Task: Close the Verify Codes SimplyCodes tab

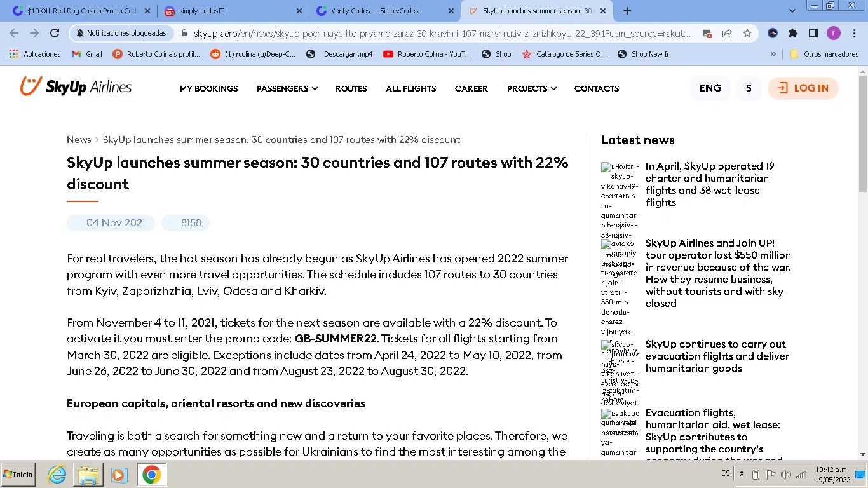Action: click(x=451, y=11)
